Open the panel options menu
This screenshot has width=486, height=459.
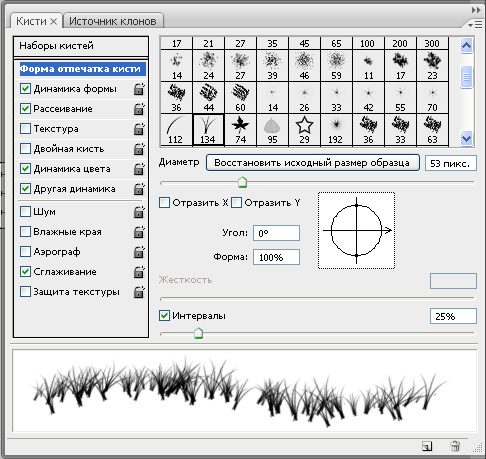(475, 24)
